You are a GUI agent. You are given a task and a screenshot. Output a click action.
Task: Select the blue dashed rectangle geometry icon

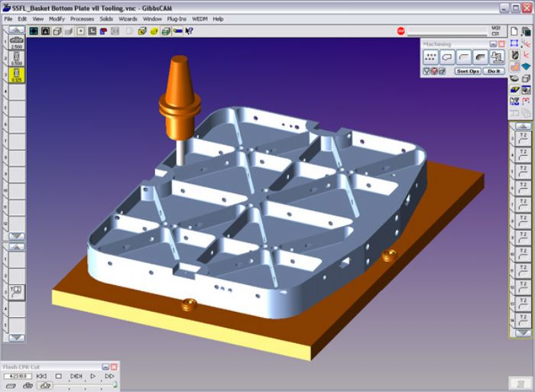click(x=514, y=44)
